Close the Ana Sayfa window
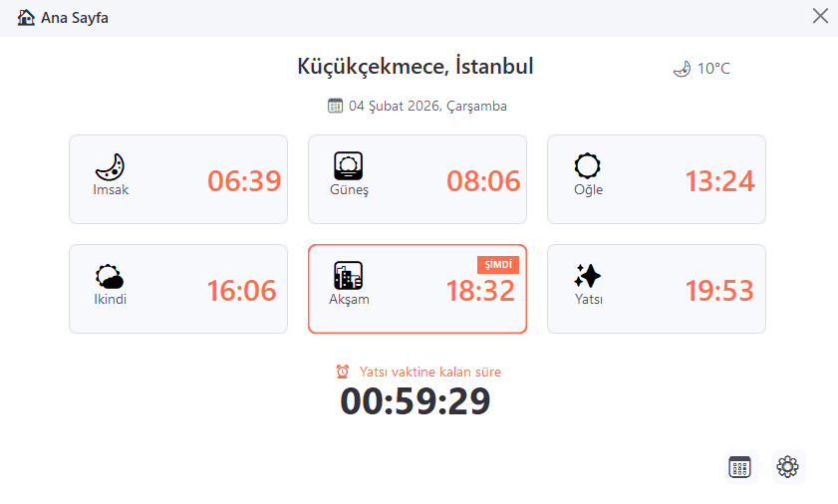Image resolution: width=838 pixels, height=504 pixels. [820, 15]
